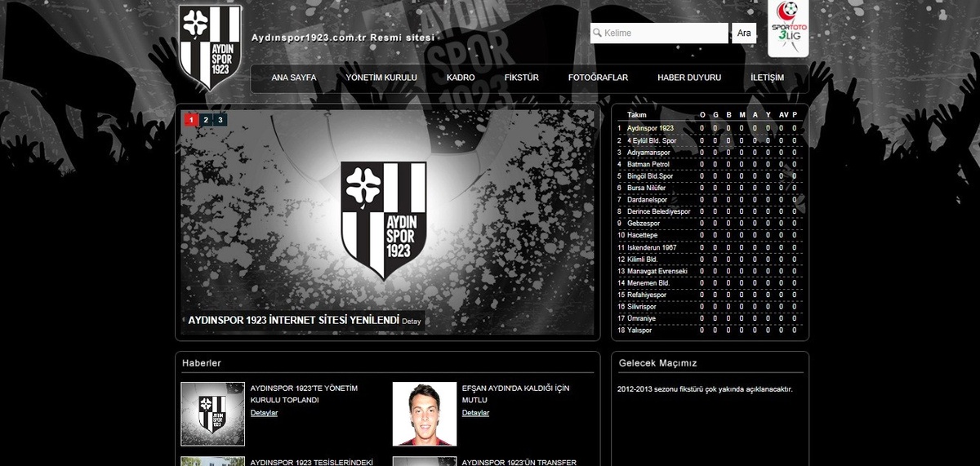Click the AV column header in standings
980x466 pixels.
pyautogui.click(x=783, y=115)
